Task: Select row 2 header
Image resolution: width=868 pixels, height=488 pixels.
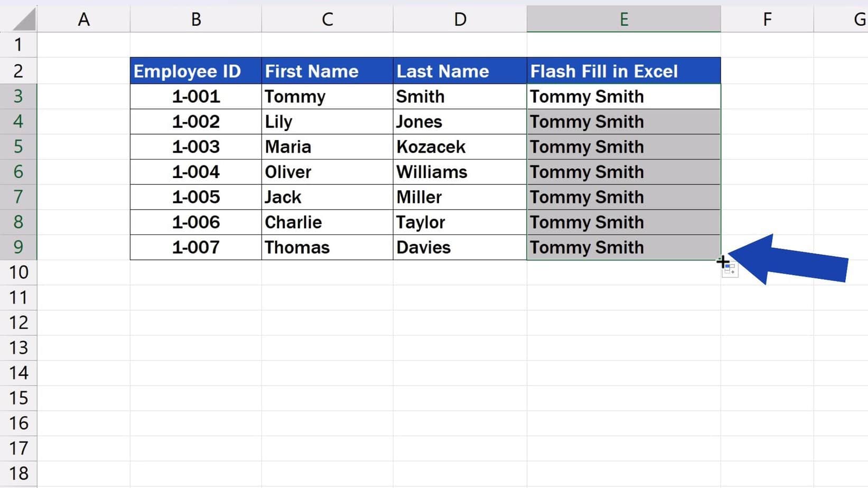Action: pos(18,71)
